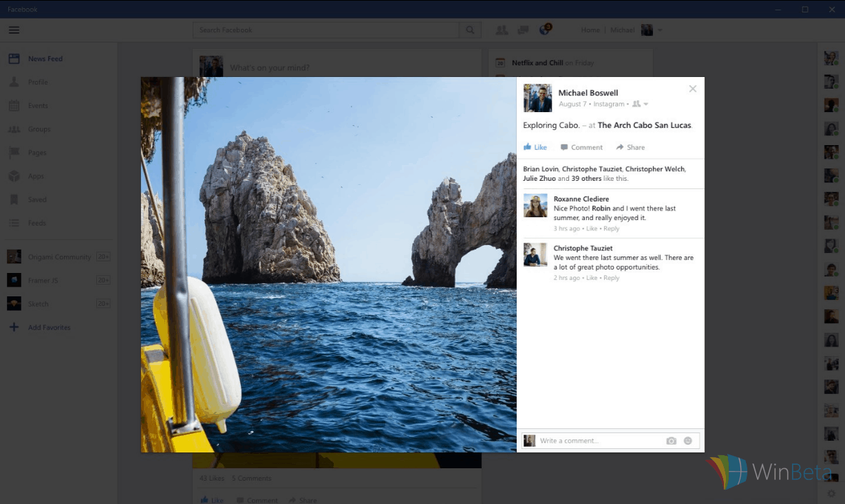Open Netflix and Chill event
The width and height of the screenshot is (845, 504).
(x=537, y=63)
